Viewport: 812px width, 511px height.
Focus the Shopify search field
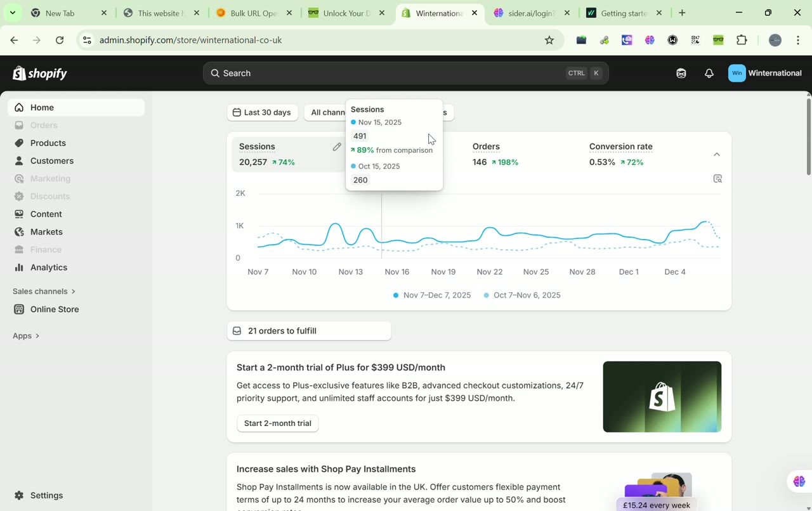[x=406, y=74]
